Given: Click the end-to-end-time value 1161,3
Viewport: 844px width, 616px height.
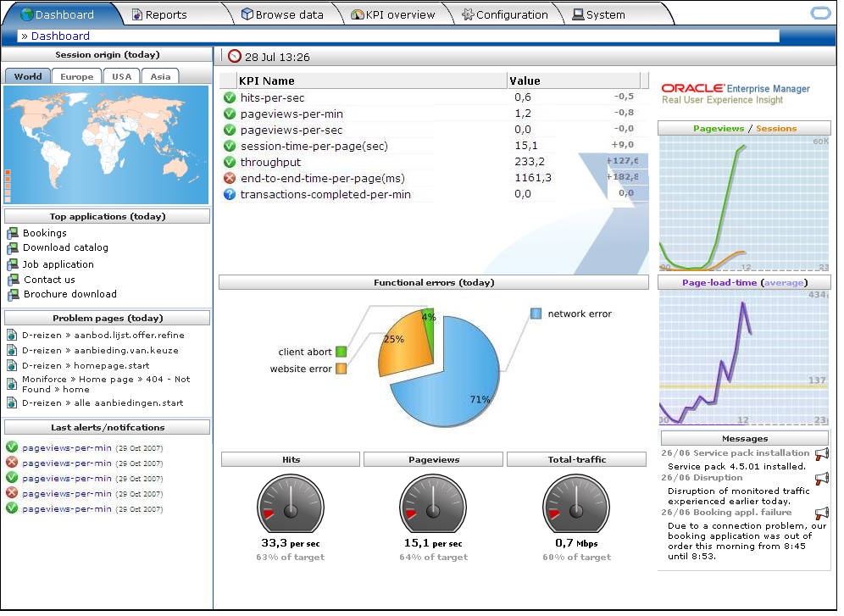Looking at the screenshot, I should [x=533, y=178].
